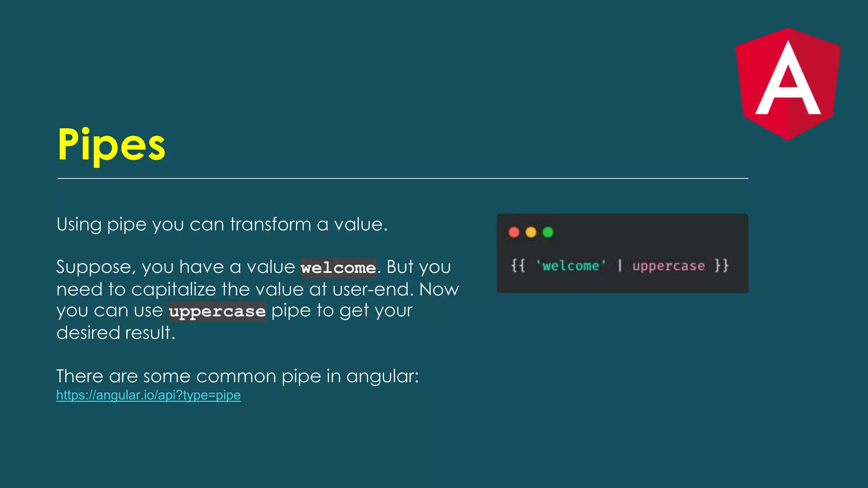Click the highlighted welcome word in paragraph

338,268
